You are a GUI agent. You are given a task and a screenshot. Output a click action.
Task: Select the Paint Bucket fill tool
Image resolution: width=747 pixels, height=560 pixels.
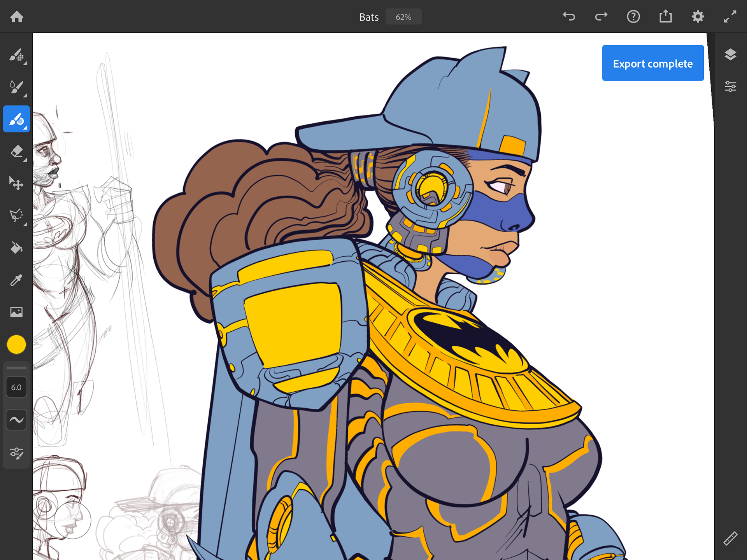(16, 247)
